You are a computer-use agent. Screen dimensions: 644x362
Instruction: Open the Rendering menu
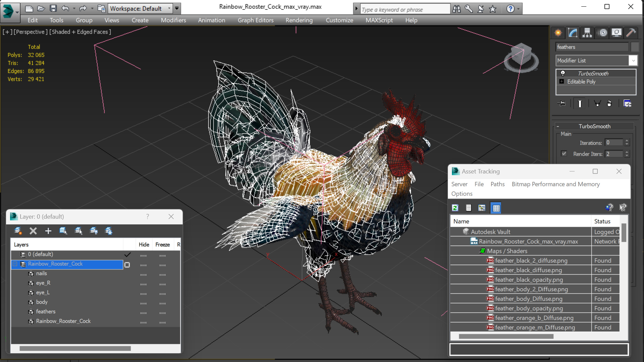(299, 20)
